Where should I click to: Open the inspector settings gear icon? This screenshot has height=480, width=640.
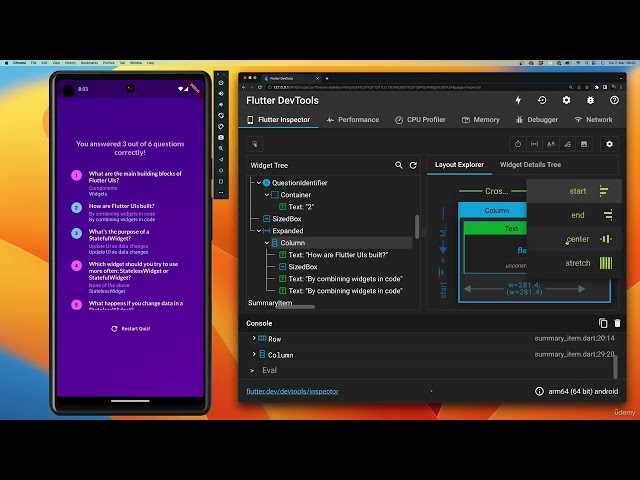point(609,144)
